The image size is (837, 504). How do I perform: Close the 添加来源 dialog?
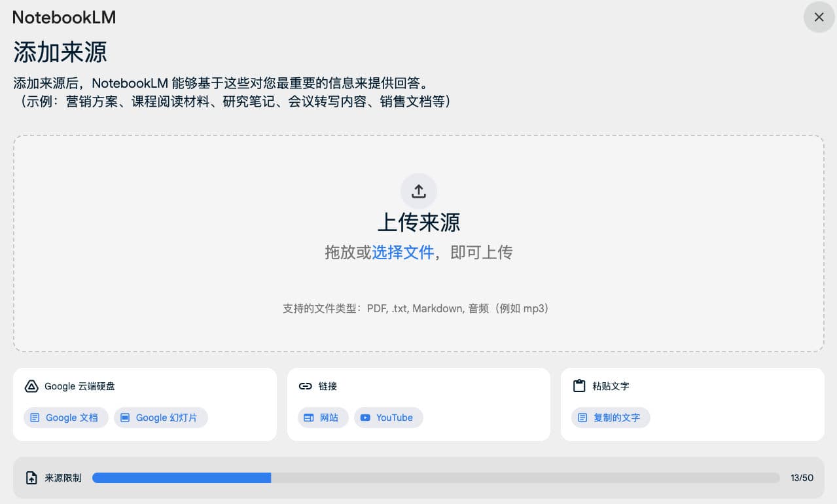(819, 17)
